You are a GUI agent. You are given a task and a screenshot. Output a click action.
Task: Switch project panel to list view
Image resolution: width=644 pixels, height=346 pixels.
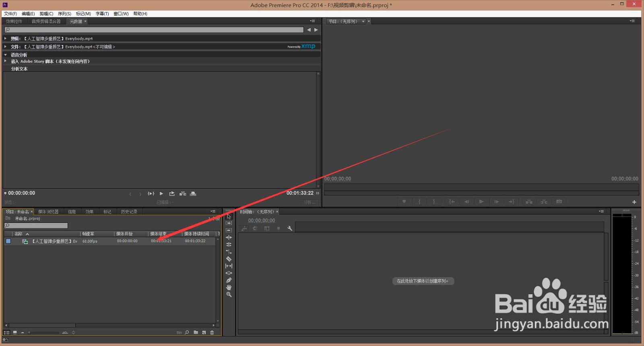[x=6, y=332]
